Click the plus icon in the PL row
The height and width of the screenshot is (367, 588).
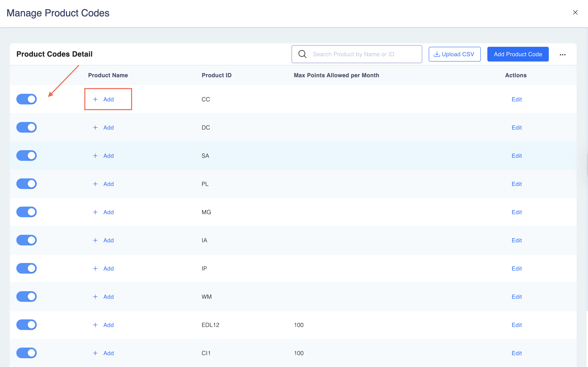95,184
